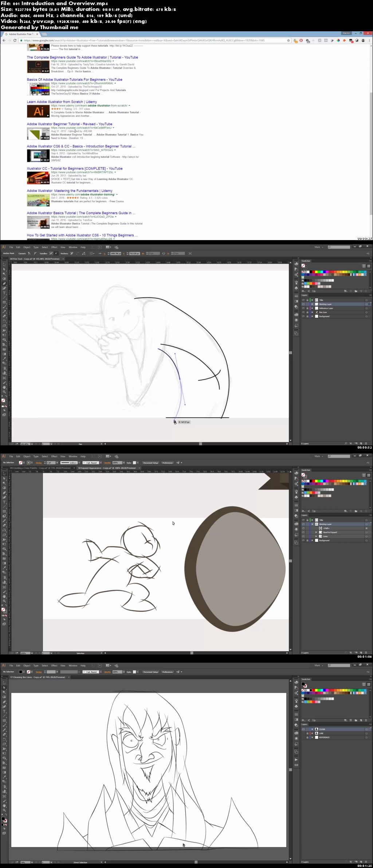Click convert anchor to smooth icon in control bar
373x868 pixels.
(x=35, y=253)
